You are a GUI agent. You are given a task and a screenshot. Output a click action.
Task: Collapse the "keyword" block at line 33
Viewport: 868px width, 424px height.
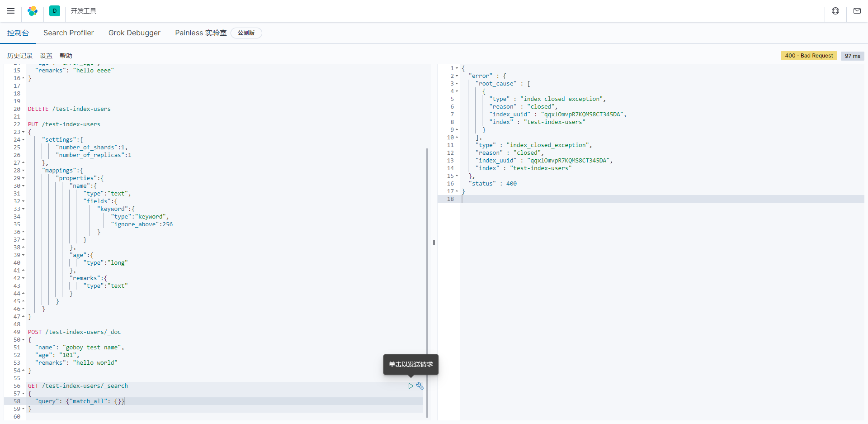pyautogui.click(x=24, y=209)
